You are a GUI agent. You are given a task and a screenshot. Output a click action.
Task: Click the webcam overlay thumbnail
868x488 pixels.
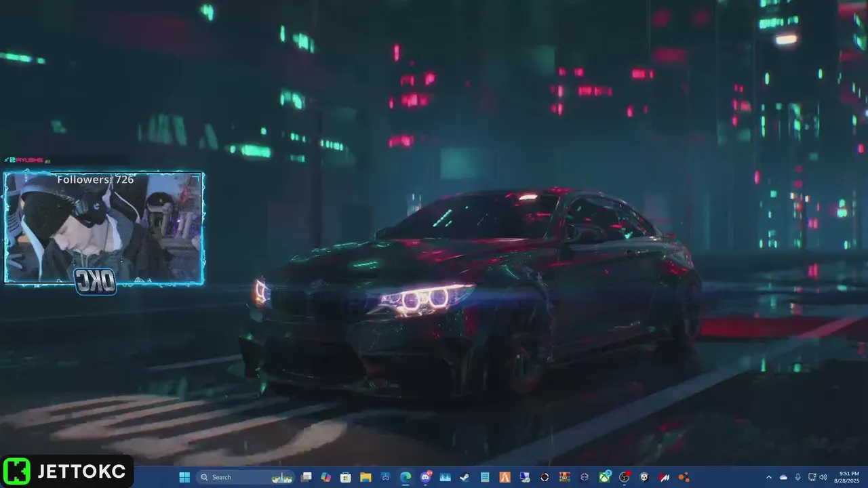coord(104,228)
